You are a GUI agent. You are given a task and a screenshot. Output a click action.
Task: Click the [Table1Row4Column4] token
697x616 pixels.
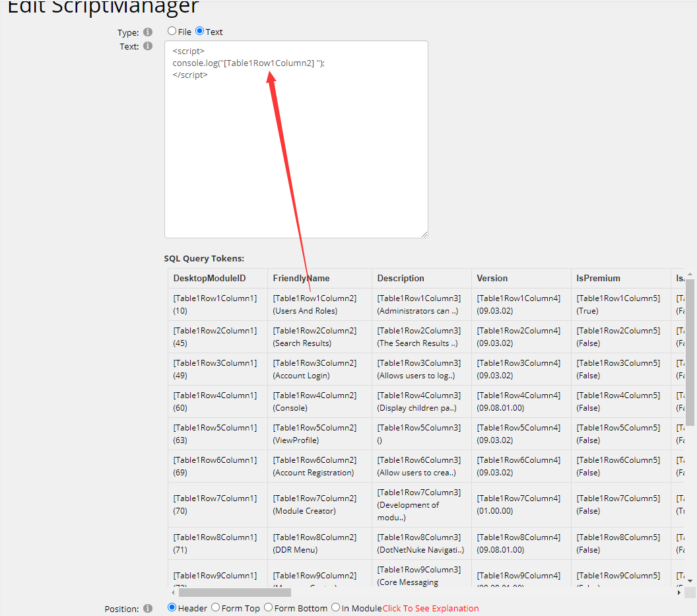pyautogui.click(x=519, y=395)
